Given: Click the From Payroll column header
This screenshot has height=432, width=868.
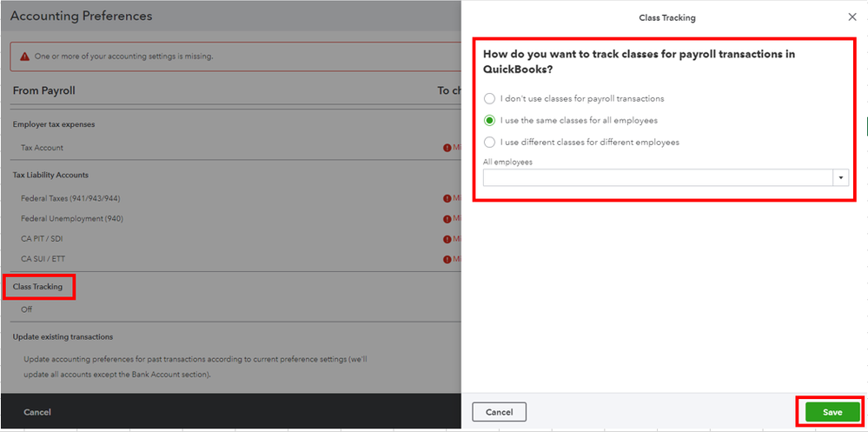Looking at the screenshot, I should click(x=44, y=90).
